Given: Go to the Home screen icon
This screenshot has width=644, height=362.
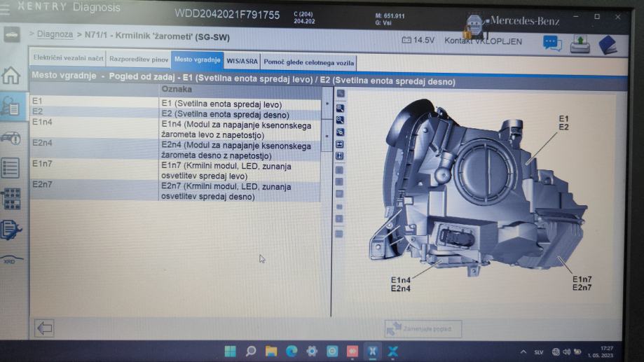Looking at the screenshot, I should pos(11,75).
